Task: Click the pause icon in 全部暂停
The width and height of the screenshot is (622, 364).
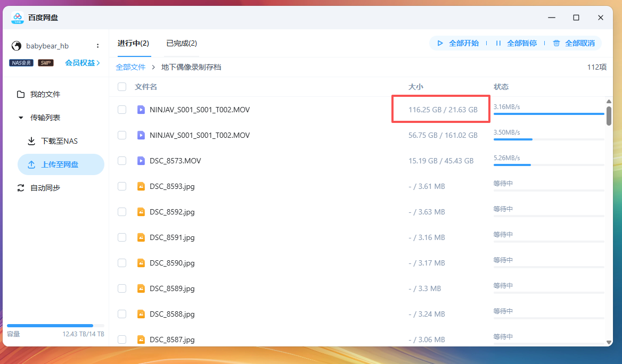Action: click(498, 43)
